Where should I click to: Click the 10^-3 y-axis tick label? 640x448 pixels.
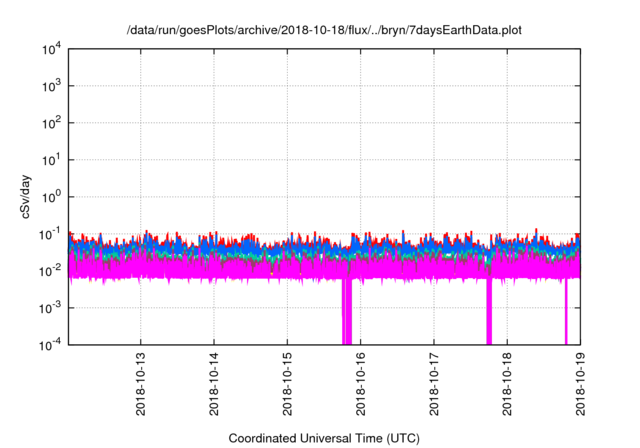point(50,308)
